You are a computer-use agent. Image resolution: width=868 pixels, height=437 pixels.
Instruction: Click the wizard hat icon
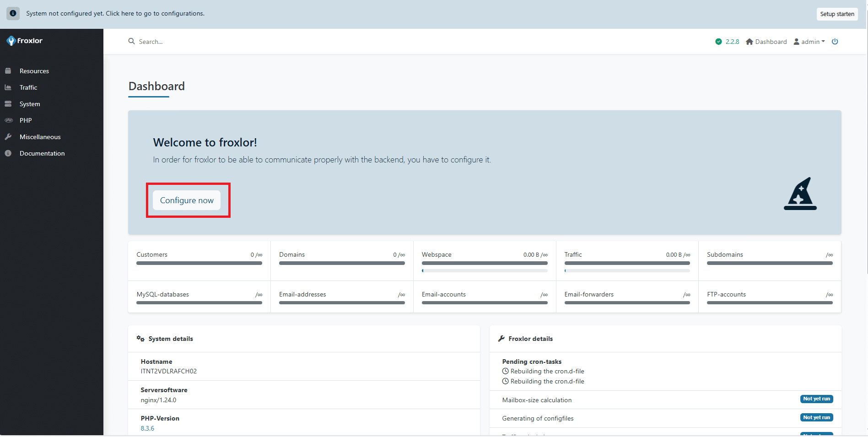pos(800,194)
